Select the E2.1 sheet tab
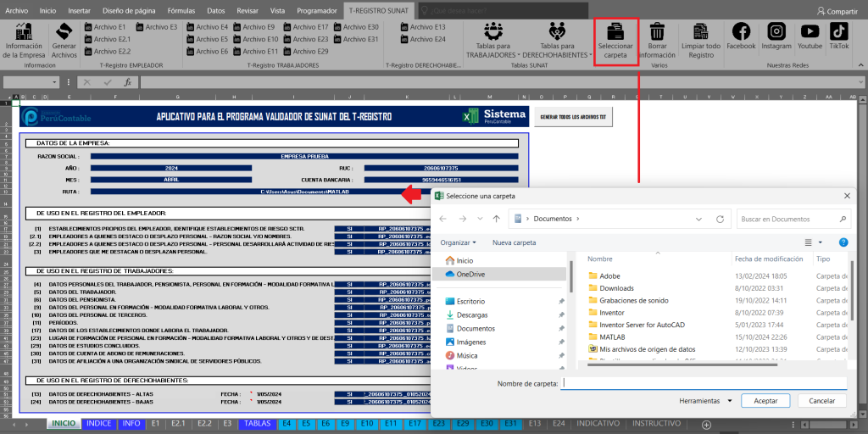868x434 pixels. (178, 424)
